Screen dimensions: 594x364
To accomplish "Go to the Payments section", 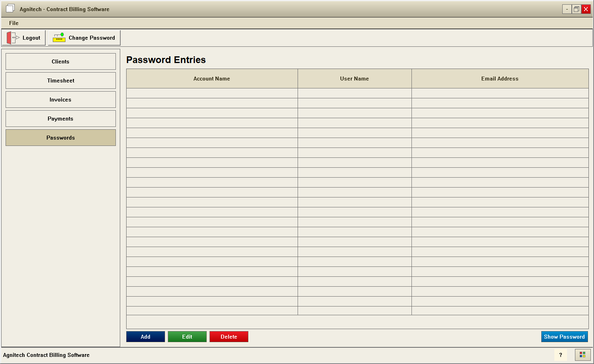I will coord(60,119).
